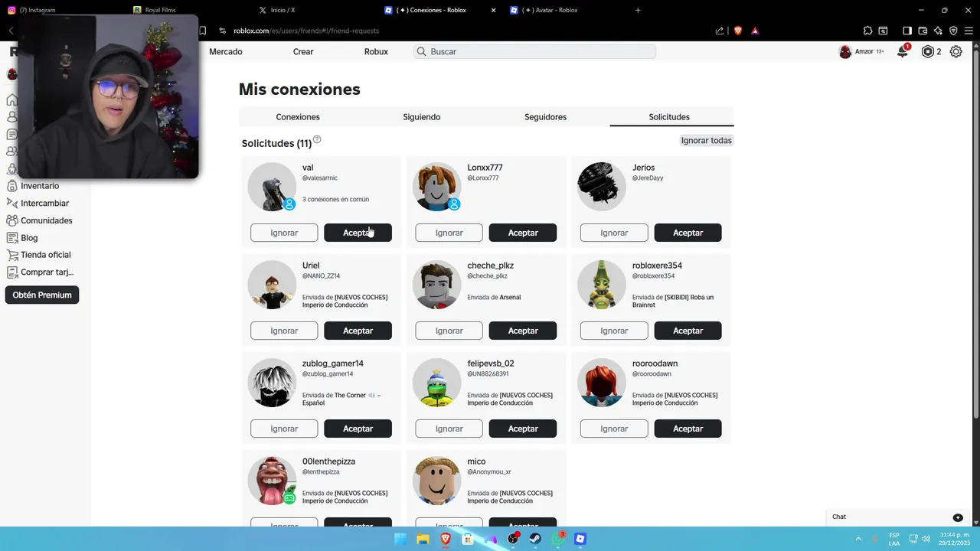Open the Mercado menu item

coord(226,51)
